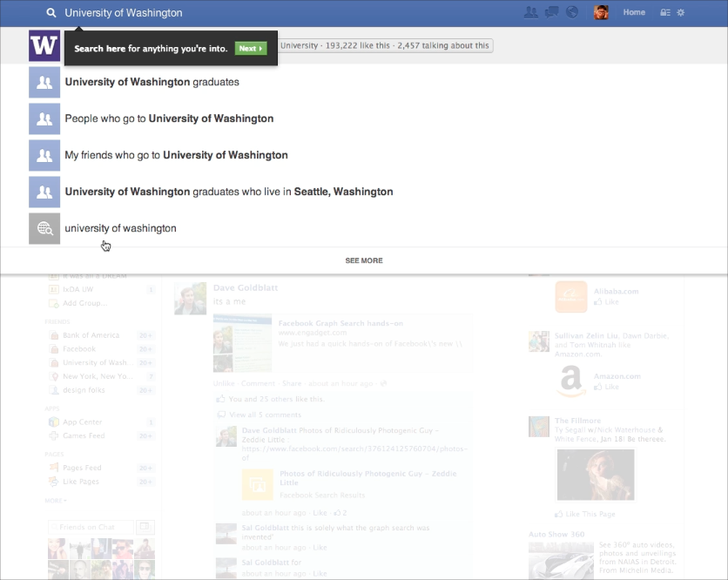The image size is (728, 580).
Task: Click Add Group in the sidebar
Action: tap(84, 303)
